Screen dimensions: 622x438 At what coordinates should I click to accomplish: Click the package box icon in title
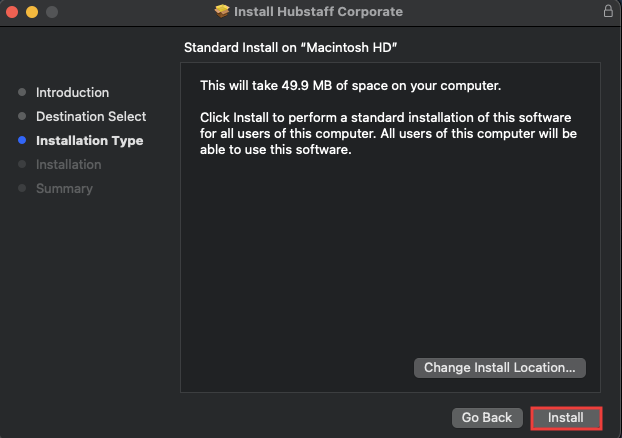point(222,11)
